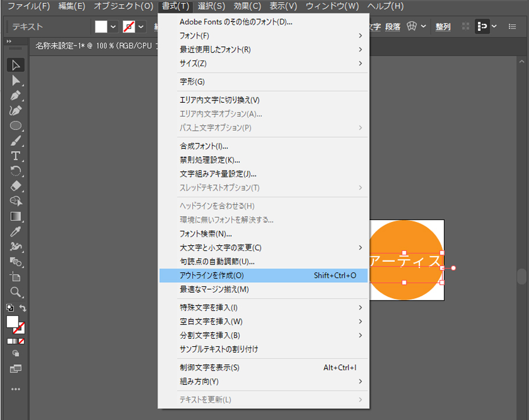Open the 効果(C) menu

pos(247,6)
